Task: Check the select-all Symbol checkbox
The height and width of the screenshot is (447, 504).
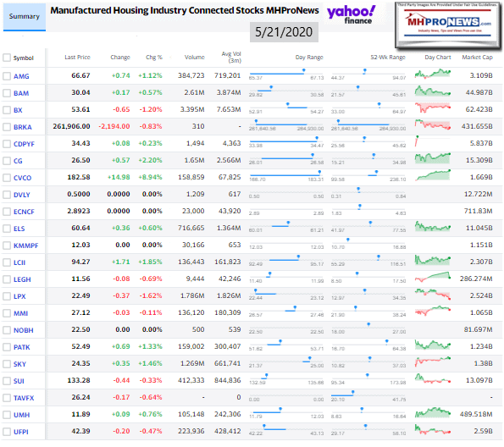Action: coord(7,58)
